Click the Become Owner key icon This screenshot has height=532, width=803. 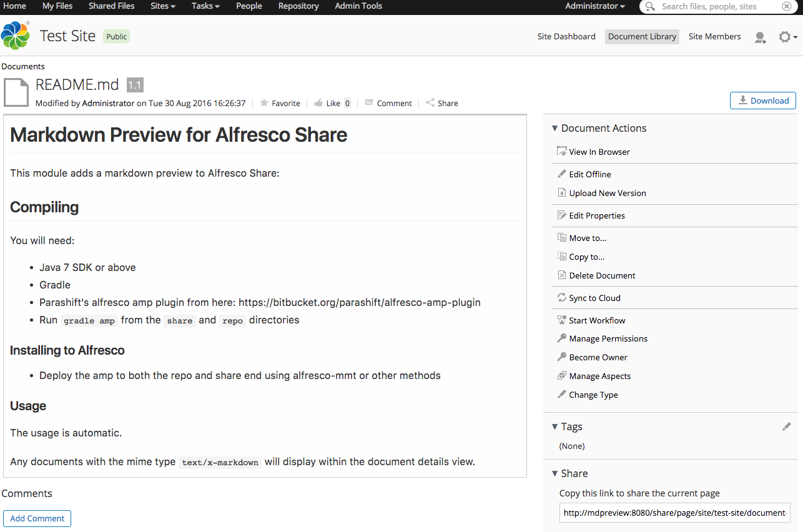pos(562,357)
